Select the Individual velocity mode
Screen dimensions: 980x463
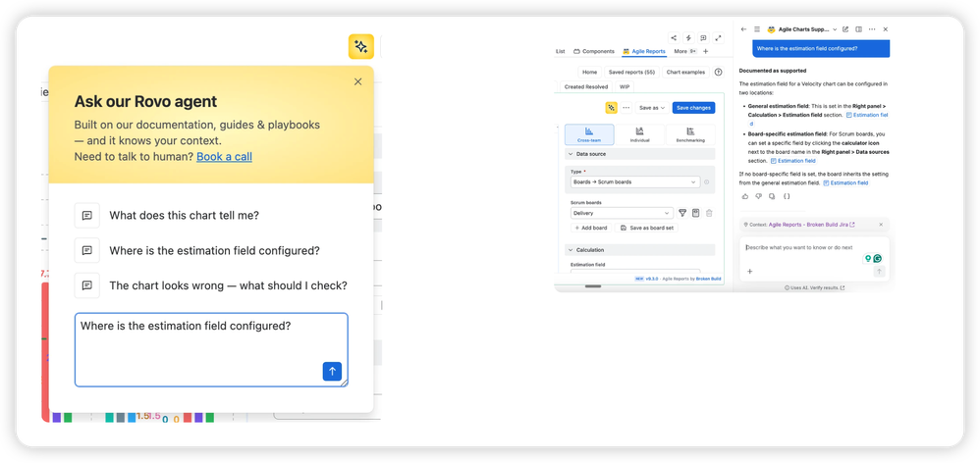(639, 134)
